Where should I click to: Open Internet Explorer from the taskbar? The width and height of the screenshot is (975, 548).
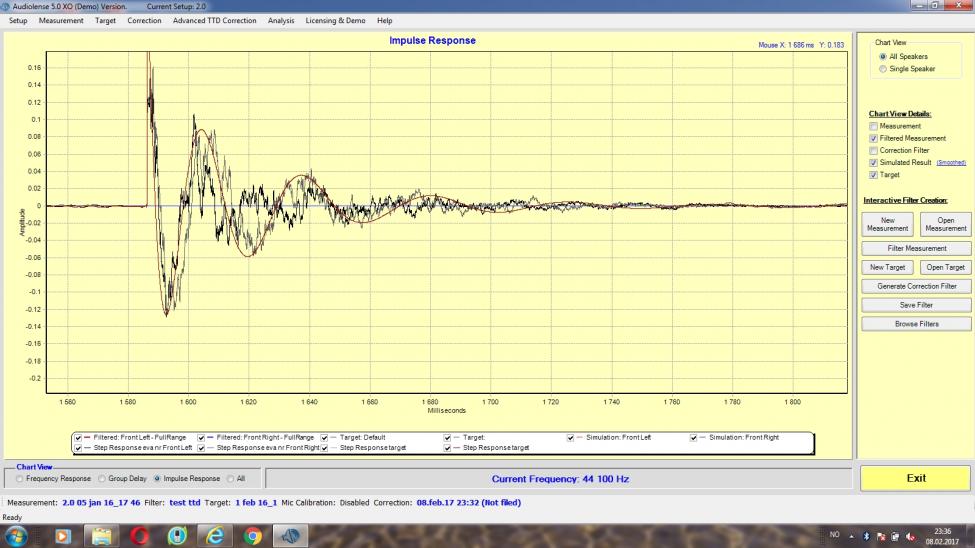pyautogui.click(x=214, y=535)
